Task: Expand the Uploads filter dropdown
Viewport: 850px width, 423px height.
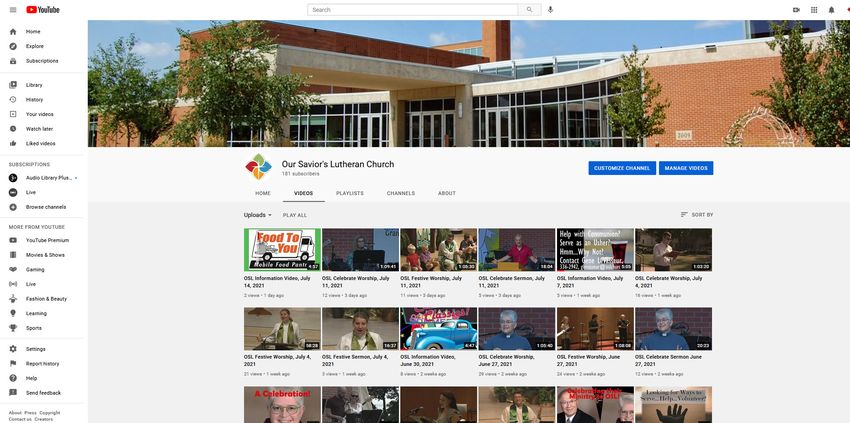Action: (258, 215)
